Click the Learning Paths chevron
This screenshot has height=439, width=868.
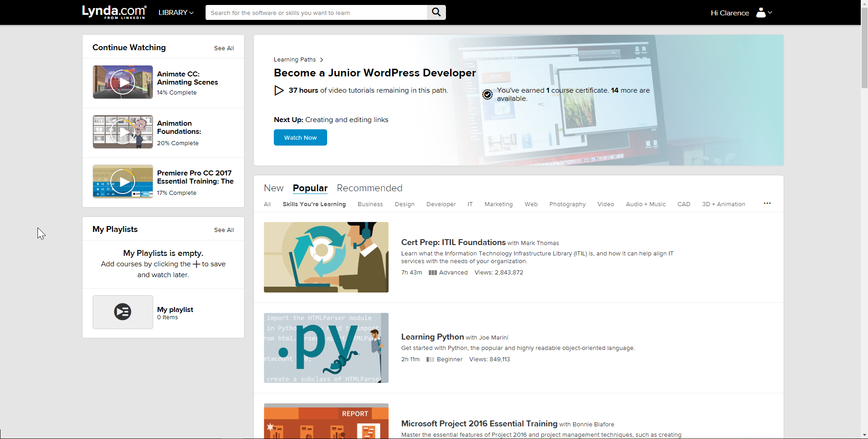coord(321,60)
